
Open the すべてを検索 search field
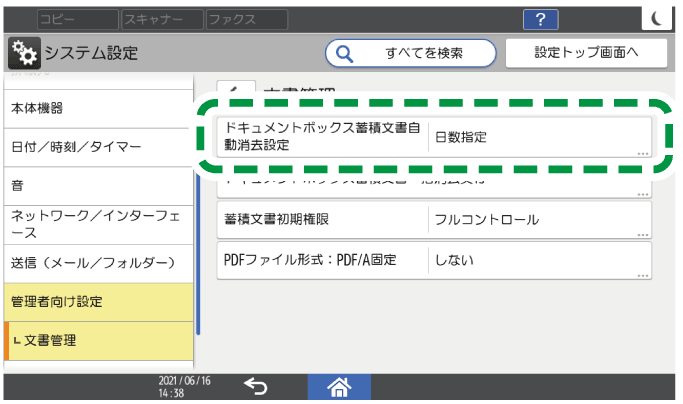click(410, 54)
